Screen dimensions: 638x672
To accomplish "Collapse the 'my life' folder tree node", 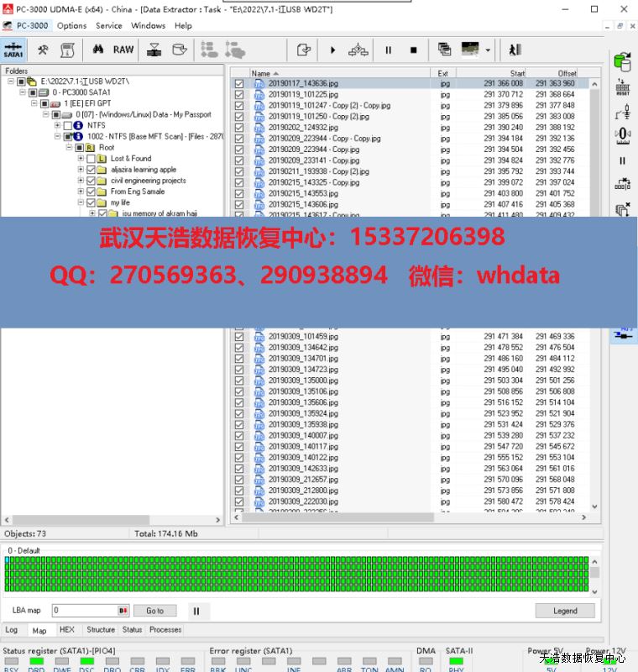I will [81, 202].
